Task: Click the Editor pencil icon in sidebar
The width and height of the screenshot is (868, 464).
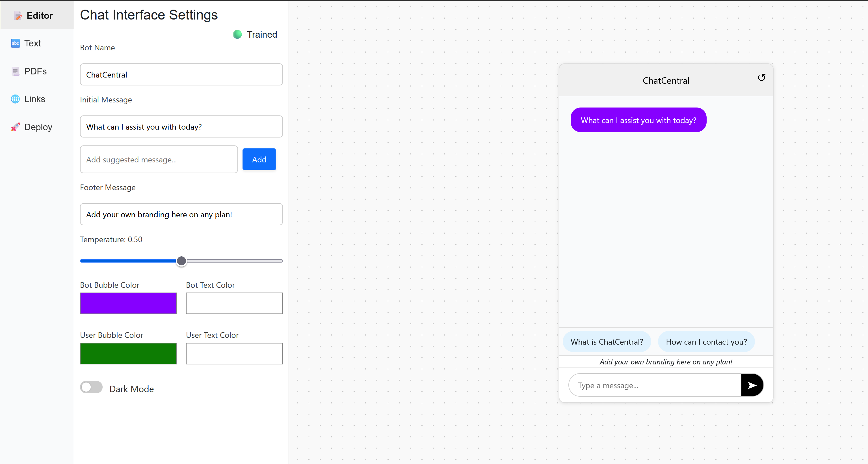Action: click(x=18, y=16)
